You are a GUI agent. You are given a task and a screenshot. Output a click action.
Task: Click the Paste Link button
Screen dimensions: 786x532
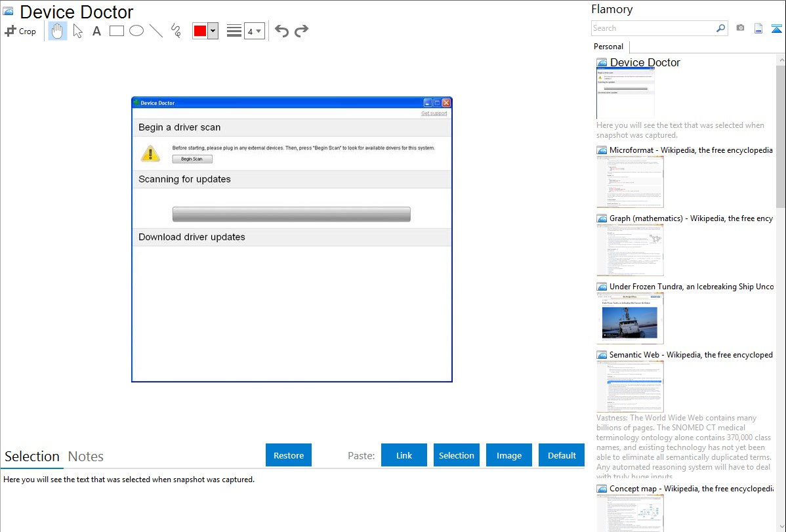click(404, 455)
